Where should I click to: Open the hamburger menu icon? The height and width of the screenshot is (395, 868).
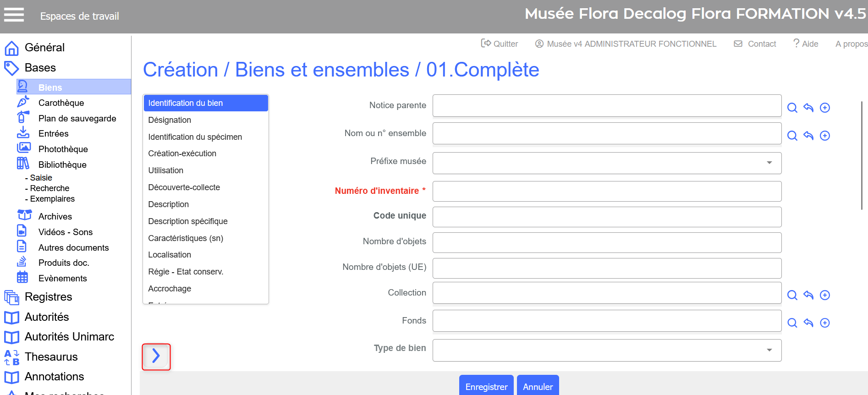click(14, 15)
